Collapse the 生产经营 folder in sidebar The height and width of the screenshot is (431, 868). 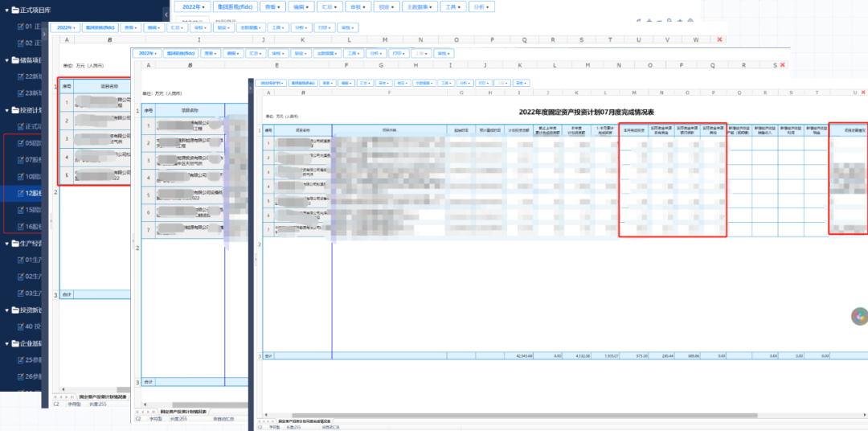tap(7, 244)
